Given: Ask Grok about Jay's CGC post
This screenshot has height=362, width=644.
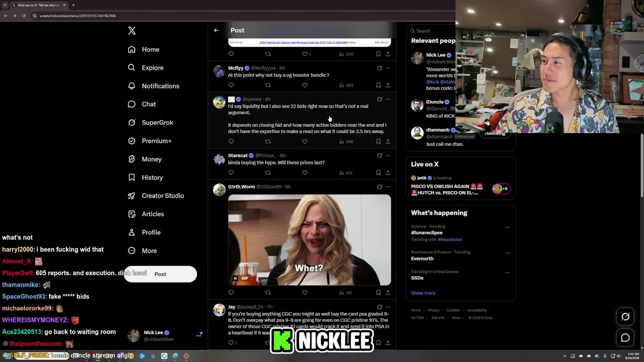Looking at the screenshot, I should click(x=379, y=307).
